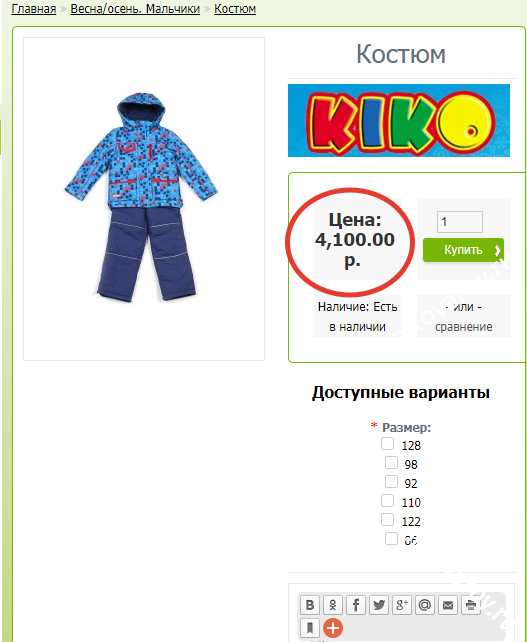Focus the quantity input field
This screenshot has height=642, width=527.
pyautogui.click(x=460, y=222)
